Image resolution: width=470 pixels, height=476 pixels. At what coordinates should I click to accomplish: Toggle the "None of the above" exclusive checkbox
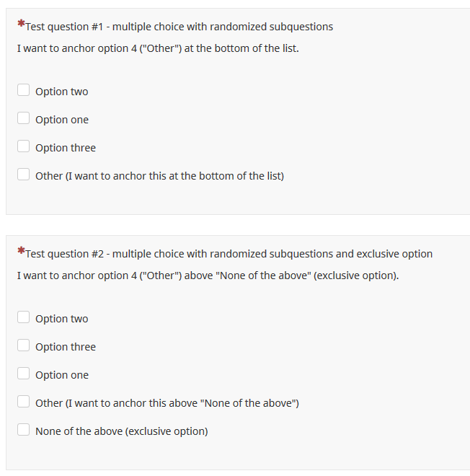24,431
